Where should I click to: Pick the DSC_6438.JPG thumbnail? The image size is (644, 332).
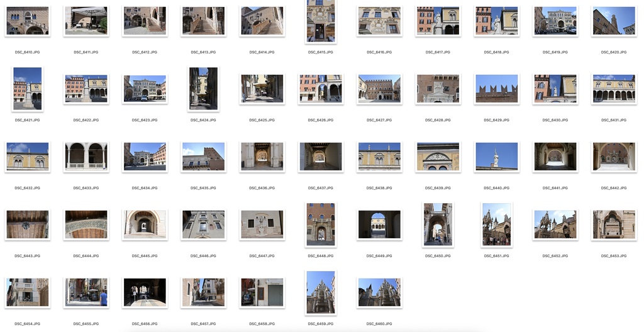point(379,157)
